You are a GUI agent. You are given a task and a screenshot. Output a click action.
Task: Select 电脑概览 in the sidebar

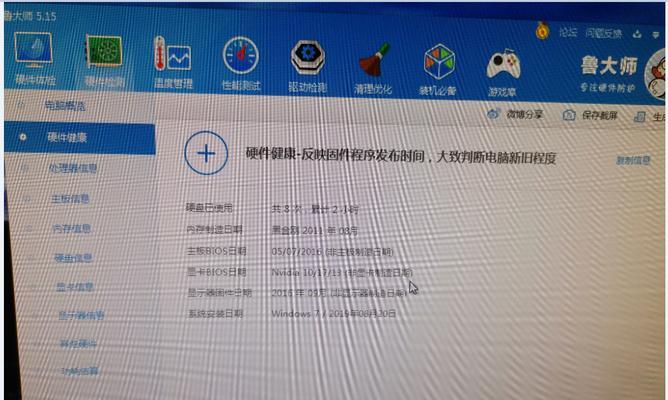65,105
